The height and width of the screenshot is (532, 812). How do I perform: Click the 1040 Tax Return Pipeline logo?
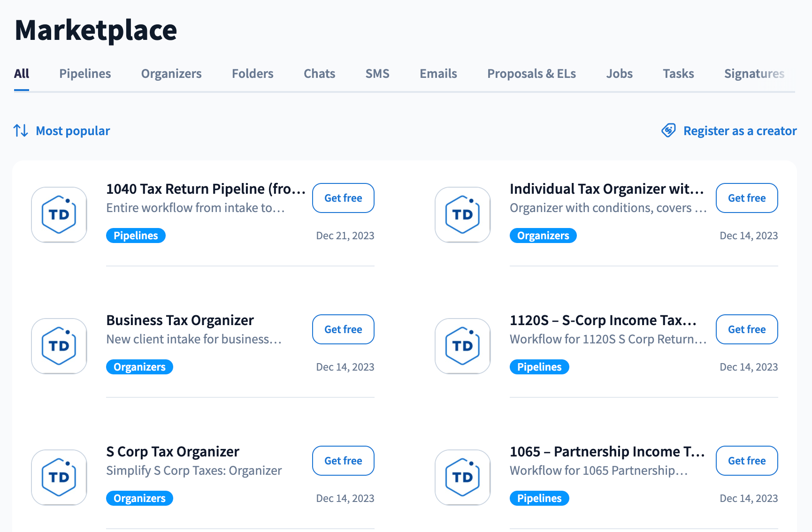(59, 215)
